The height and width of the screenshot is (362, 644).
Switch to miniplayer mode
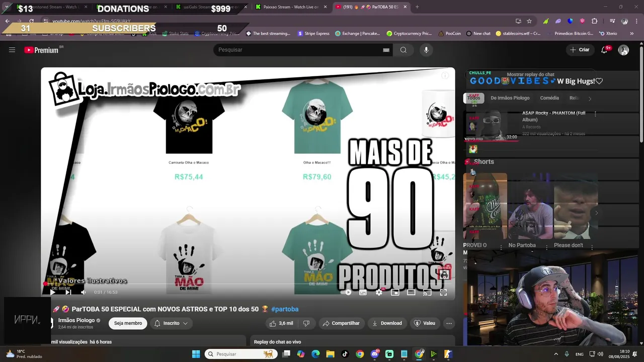pyautogui.click(x=395, y=292)
